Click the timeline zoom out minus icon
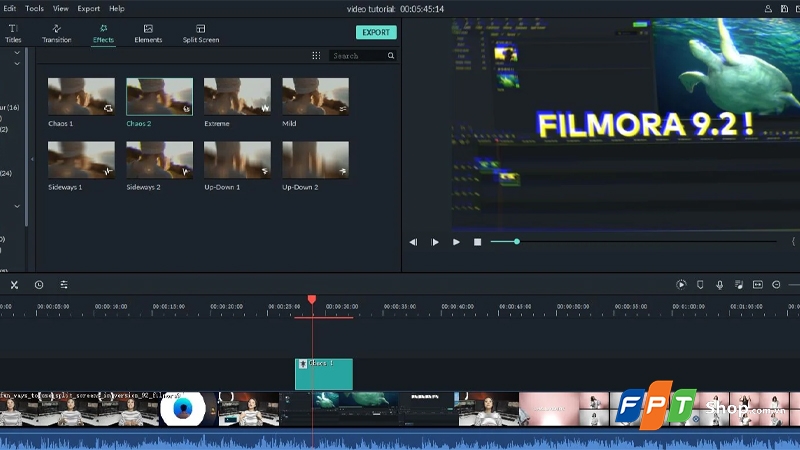Viewport: 800px width, 450px height. [x=776, y=285]
